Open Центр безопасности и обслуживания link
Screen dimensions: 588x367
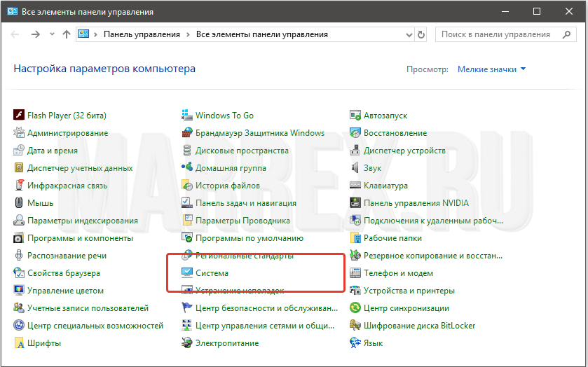(x=266, y=308)
